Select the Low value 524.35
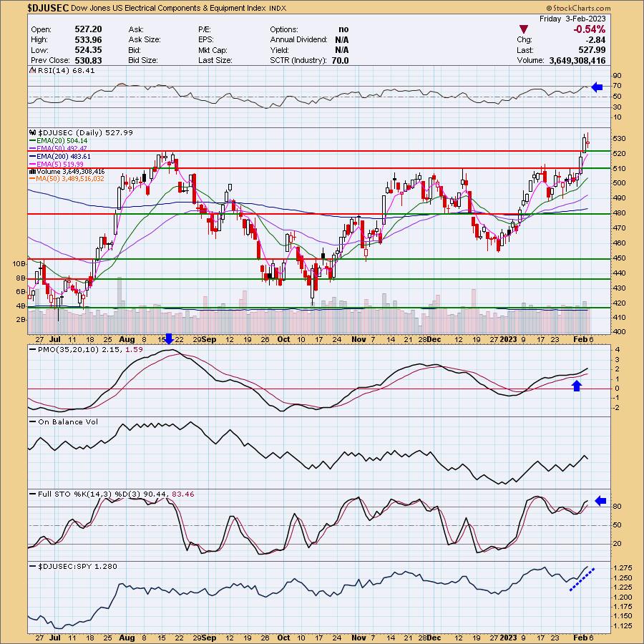This screenshot has width=644, height=644. pyautogui.click(x=88, y=50)
